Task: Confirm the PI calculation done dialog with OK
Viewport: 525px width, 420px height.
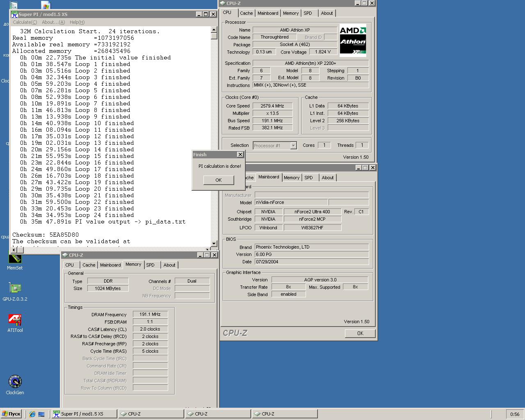Action: click(x=219, y=180)
